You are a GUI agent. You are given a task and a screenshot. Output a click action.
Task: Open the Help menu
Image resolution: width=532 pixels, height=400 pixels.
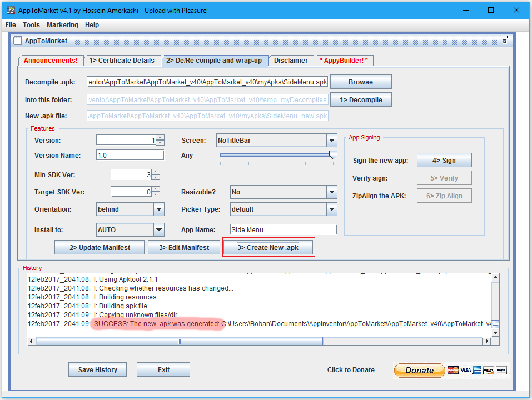[92, 25]
